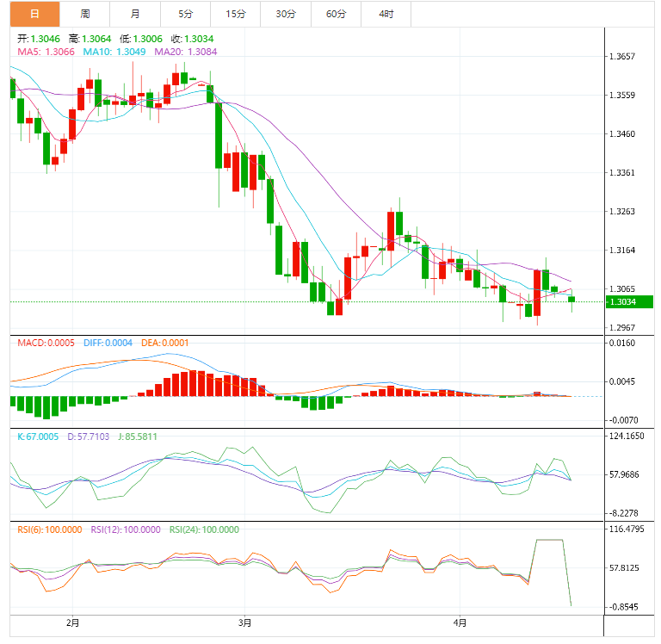
Task: Click the 1.2967 price axis label
Action: click(x=622, y=328)
